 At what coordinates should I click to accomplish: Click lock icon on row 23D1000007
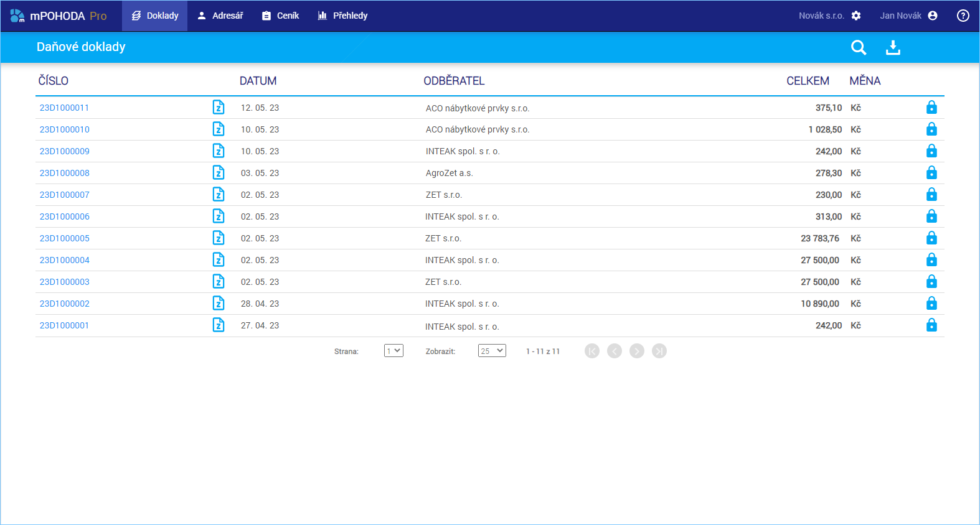(931, 194)
